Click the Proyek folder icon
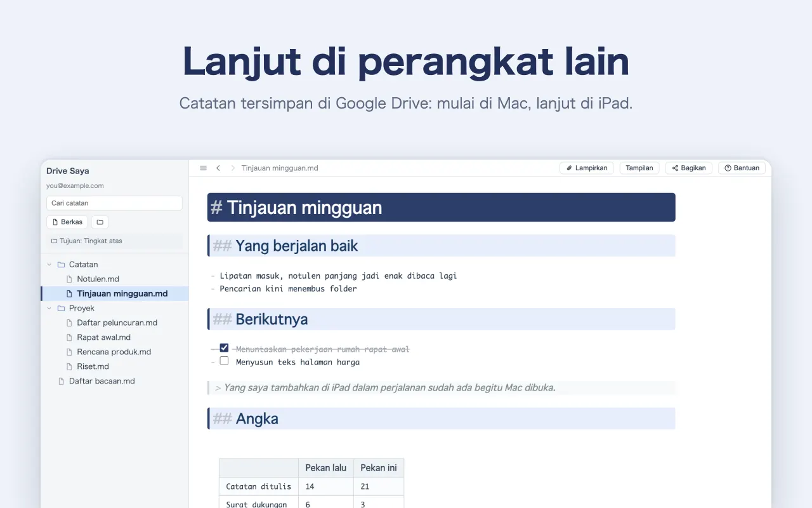Viewport: 812px width, 508px height. (61, 308)
